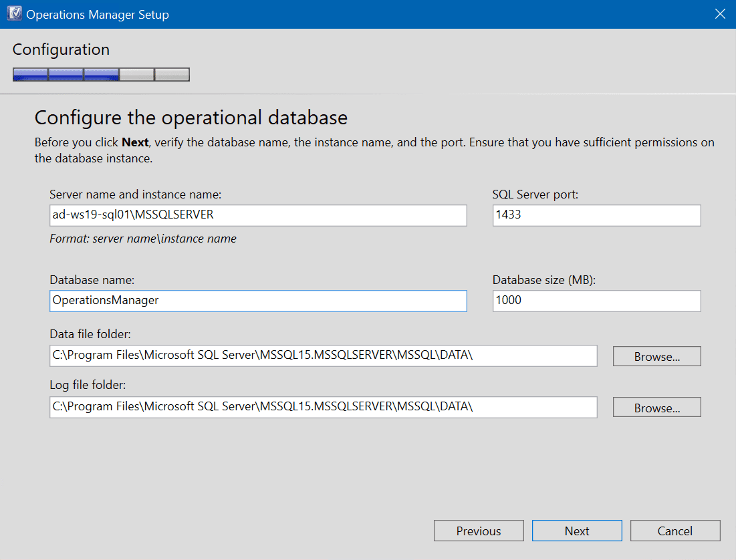Select the third progress bar segment
Image resolution: width=736 pixels, height=560 pixels.
coord(101,74)
